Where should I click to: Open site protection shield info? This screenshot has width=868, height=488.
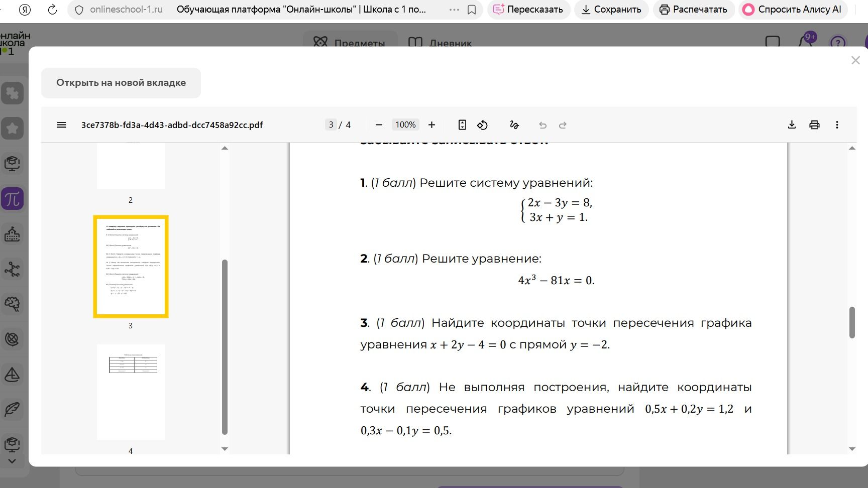pos(78,10)
